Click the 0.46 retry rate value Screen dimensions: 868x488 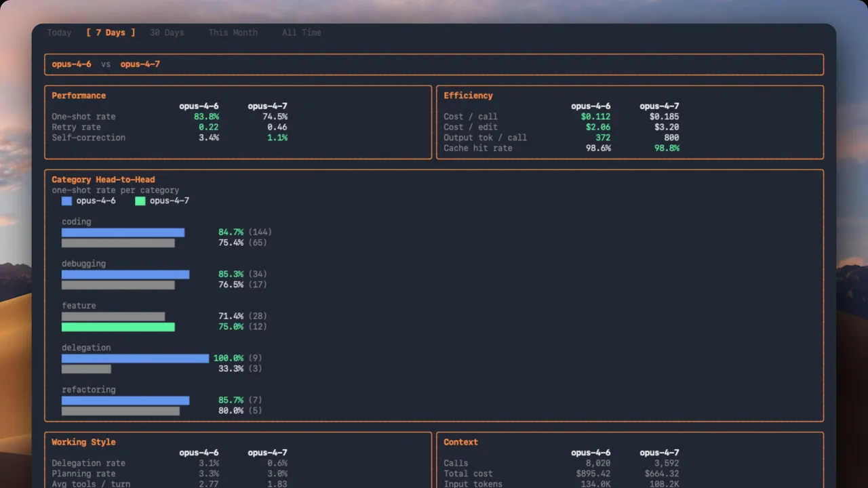click(x=277, y=127)
